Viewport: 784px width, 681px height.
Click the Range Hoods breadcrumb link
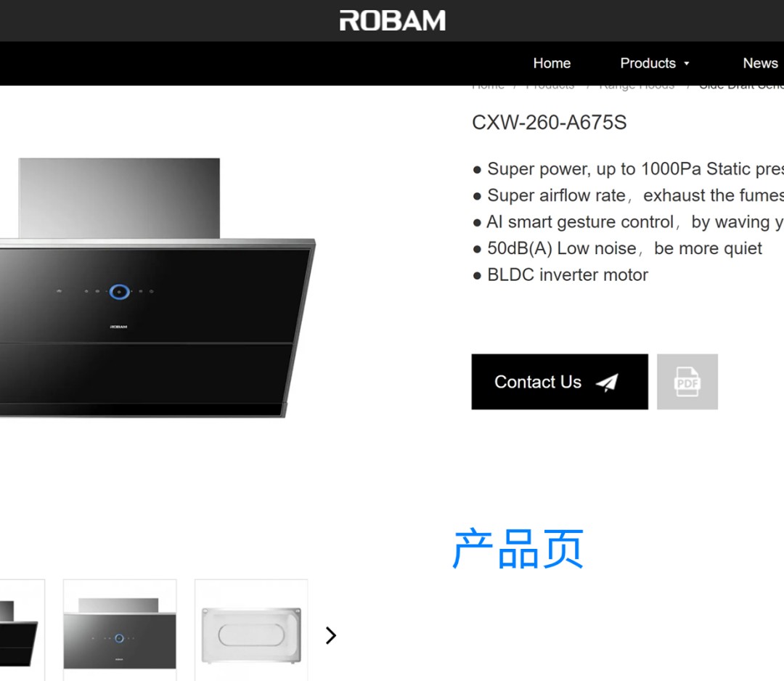pyautogui.click(x=637, y=86)
